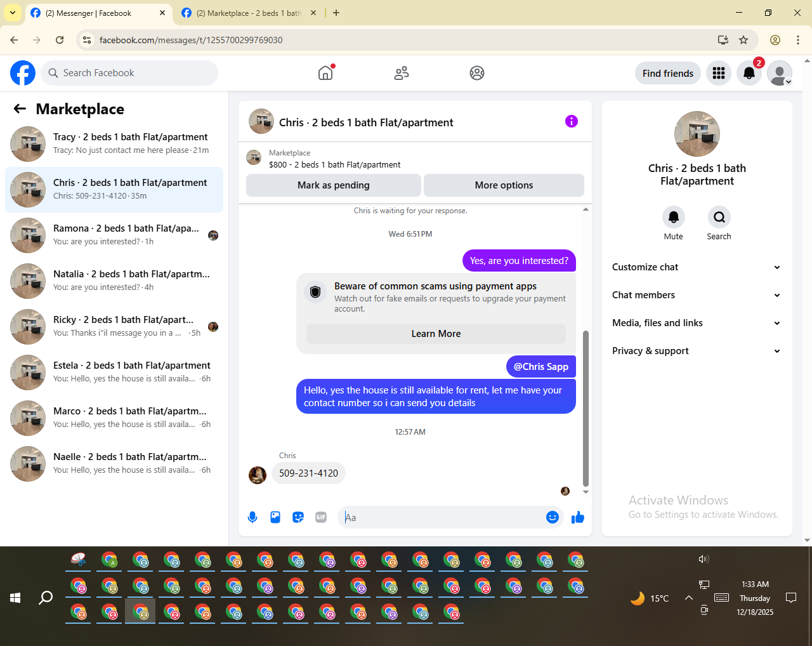Click Find friends button
This screenshot has width=812, height=646.
668,73
